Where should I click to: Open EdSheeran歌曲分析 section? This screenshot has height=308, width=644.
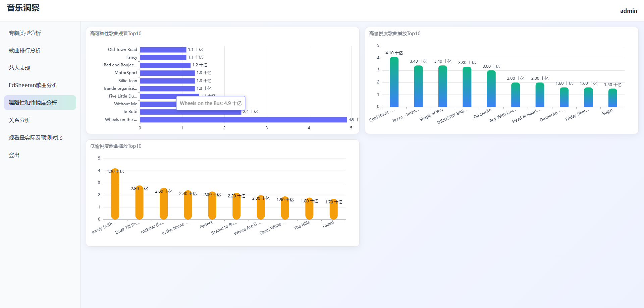coord(33,85)
